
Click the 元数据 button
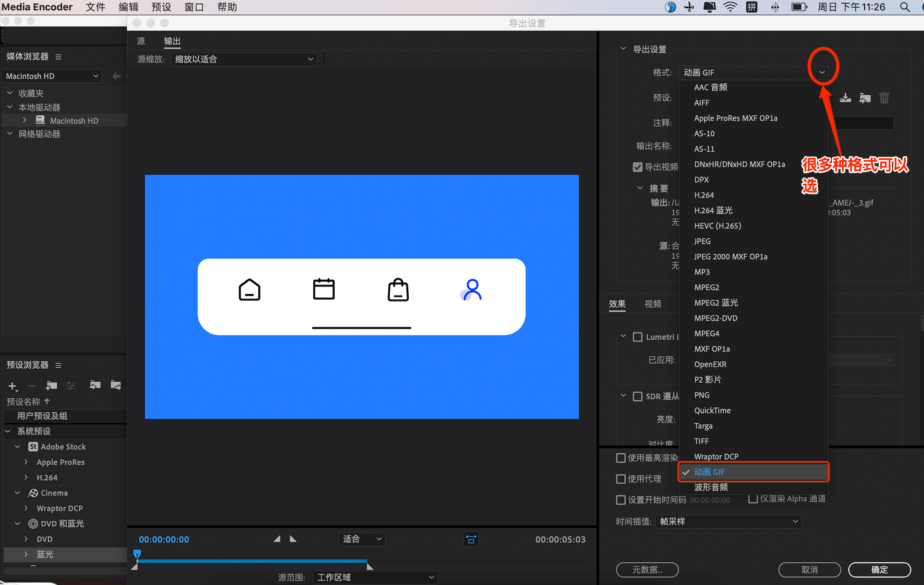[647, 569]
